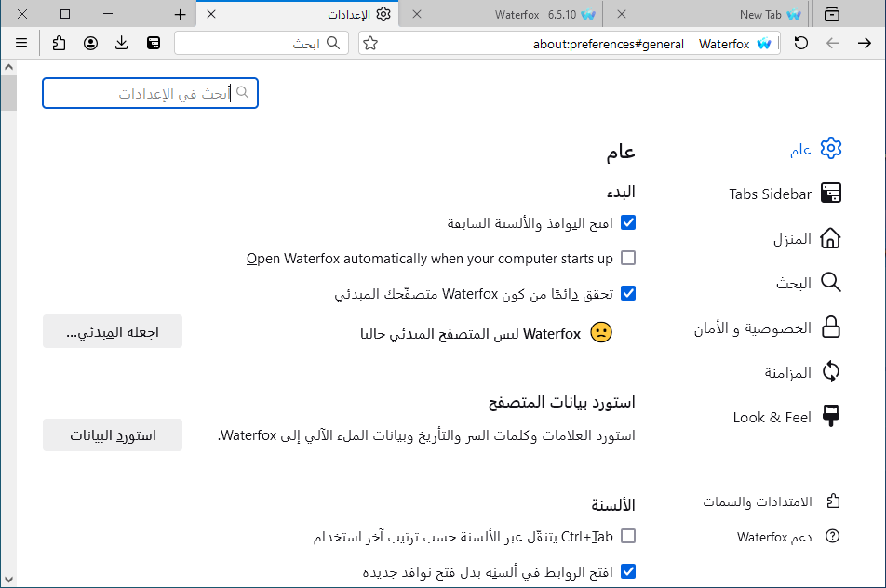Toggle the tabs sidebar toolbar icon
Viewport: 886px width, 588px height.
coord(154,43)
